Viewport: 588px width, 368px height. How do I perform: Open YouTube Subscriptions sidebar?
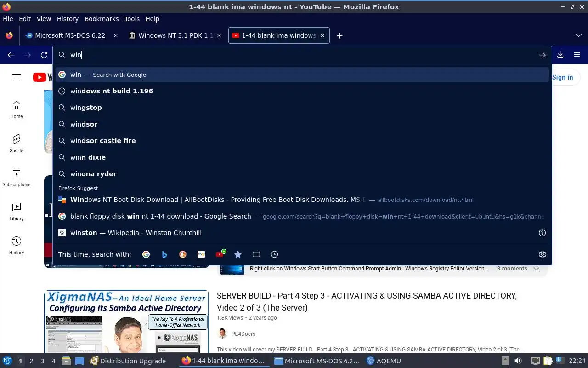pos(17,178)
